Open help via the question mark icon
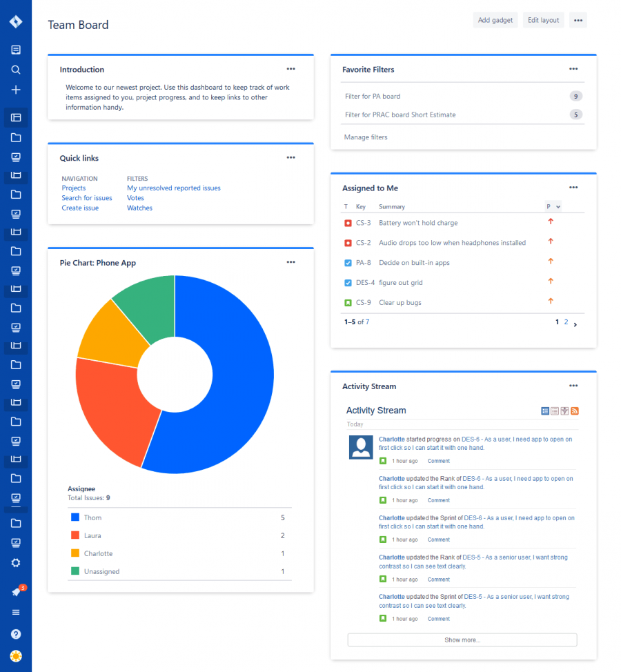Screen dimensions: 621x672 16,633
